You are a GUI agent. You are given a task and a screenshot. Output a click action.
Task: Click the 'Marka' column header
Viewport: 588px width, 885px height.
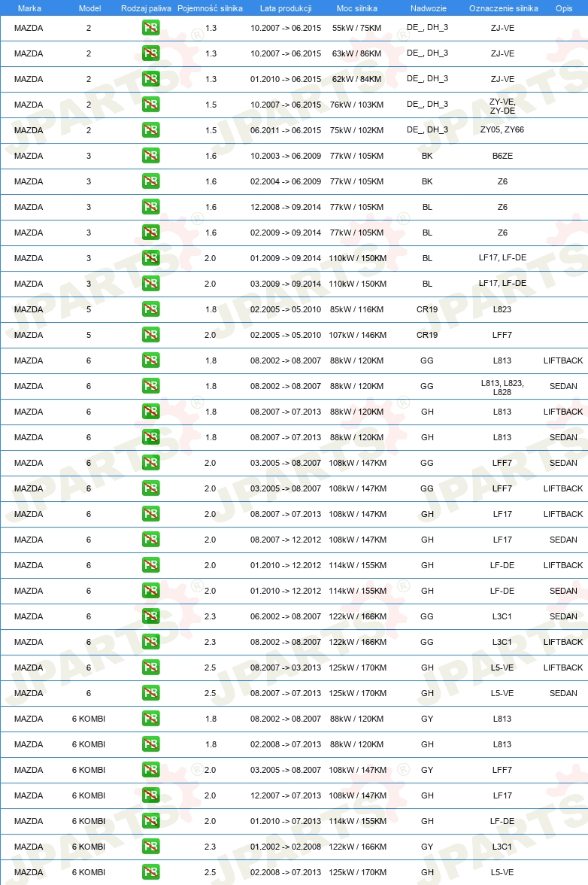click(x=29, y=8)
